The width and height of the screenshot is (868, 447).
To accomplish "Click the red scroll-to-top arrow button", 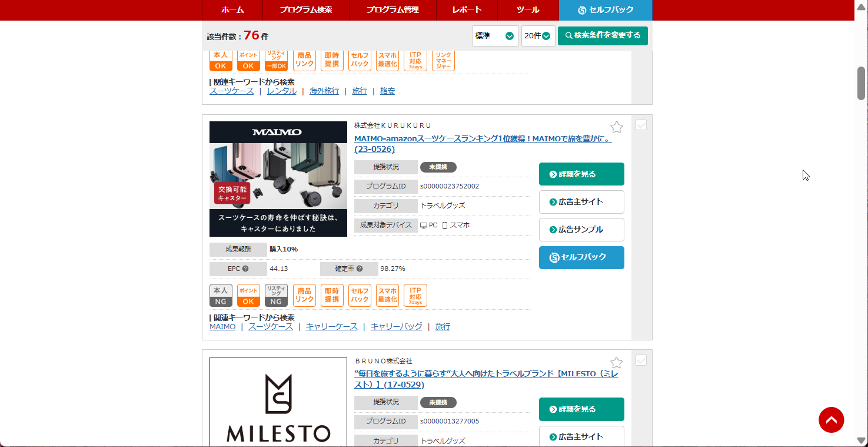I will [831, 420].
